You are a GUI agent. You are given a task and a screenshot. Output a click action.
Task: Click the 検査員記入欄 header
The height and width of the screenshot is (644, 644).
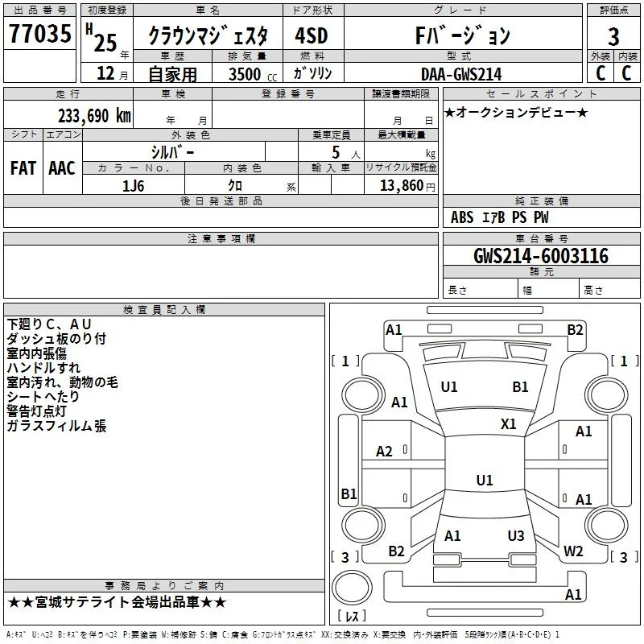164,310
